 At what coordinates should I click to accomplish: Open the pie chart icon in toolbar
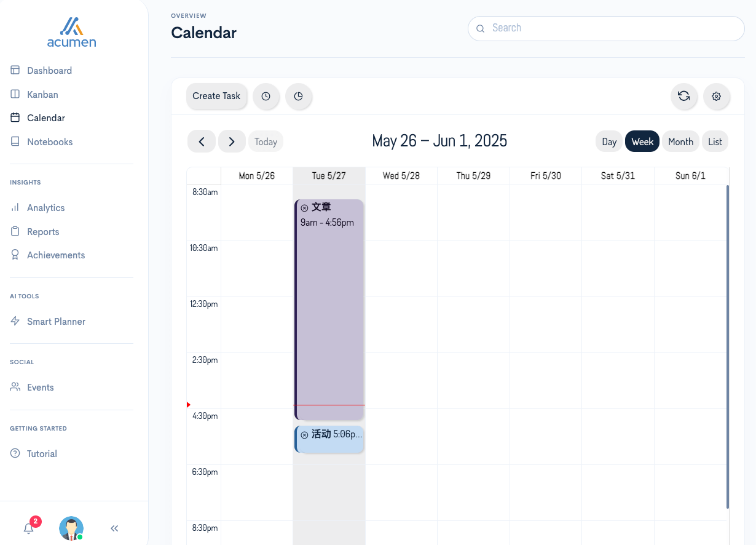[299, 97]
